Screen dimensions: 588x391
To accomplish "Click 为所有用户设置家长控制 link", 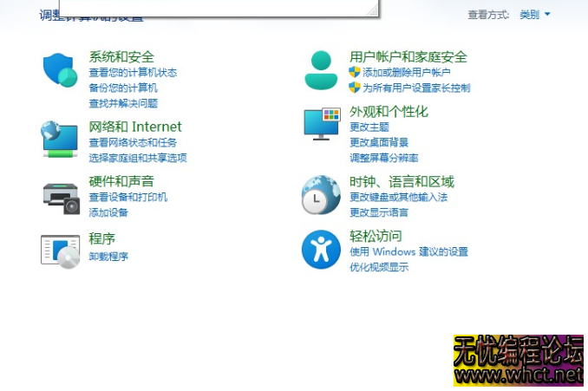I will click(x=416, y=88).
